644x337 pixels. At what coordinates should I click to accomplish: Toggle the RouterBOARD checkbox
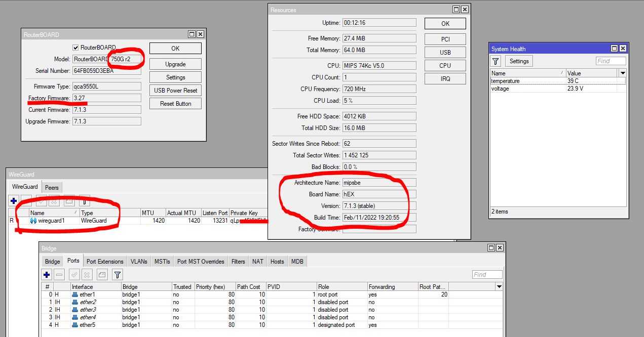click(76, 48)
